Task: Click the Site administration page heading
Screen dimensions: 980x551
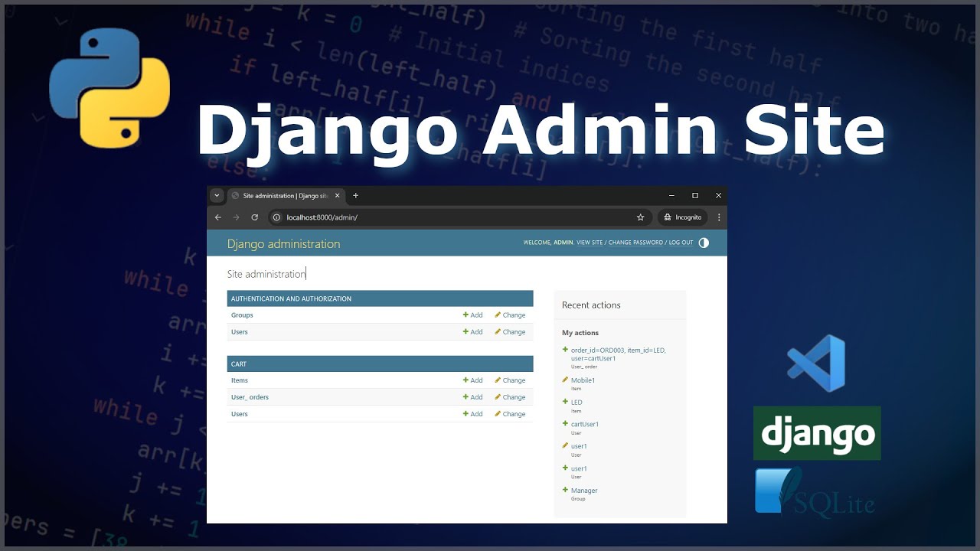Action: (x=266, y=274)
